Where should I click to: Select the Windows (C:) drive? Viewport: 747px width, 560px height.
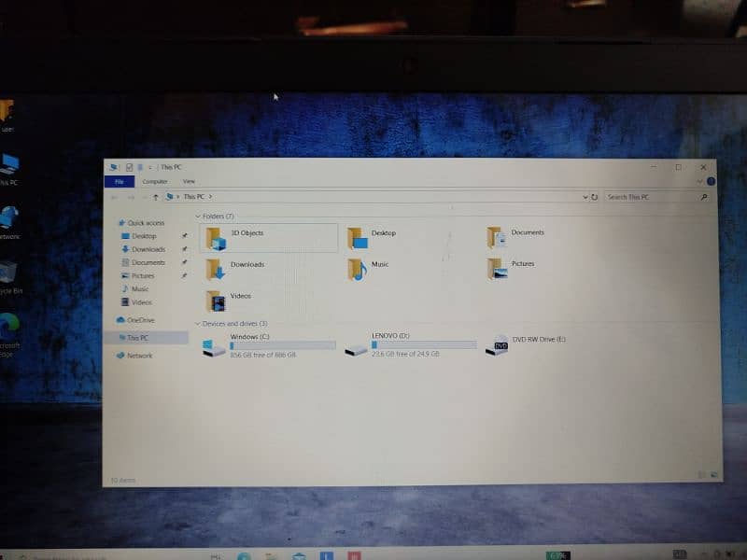[x=269, y=345]
